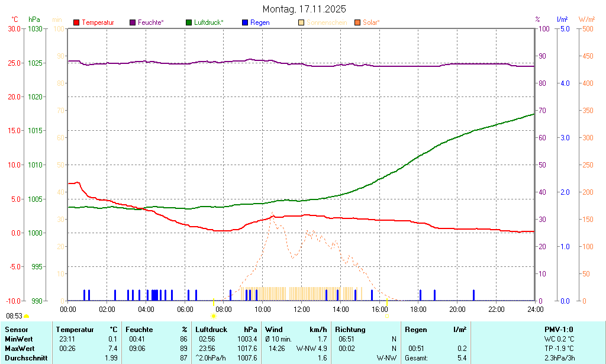The image size is (606, 364).
Task: Click the chart title Montag, 17.11.2025
Action: [304, 9]
